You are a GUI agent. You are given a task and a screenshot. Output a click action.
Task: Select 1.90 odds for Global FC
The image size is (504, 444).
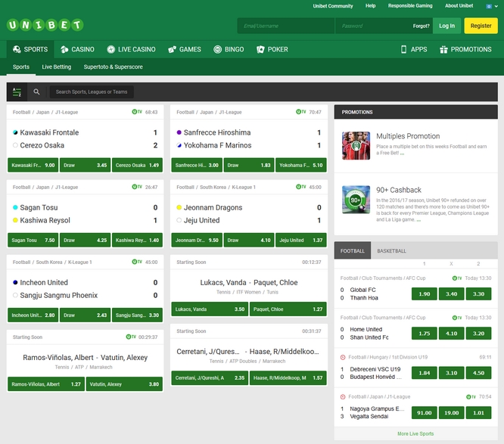point(425,294)
